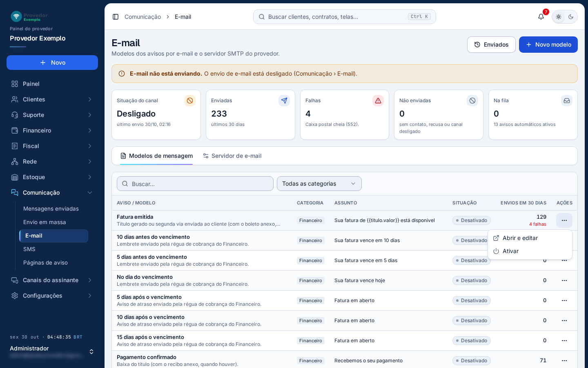Switch to dark theme moon icon

[x=571, y=17]
